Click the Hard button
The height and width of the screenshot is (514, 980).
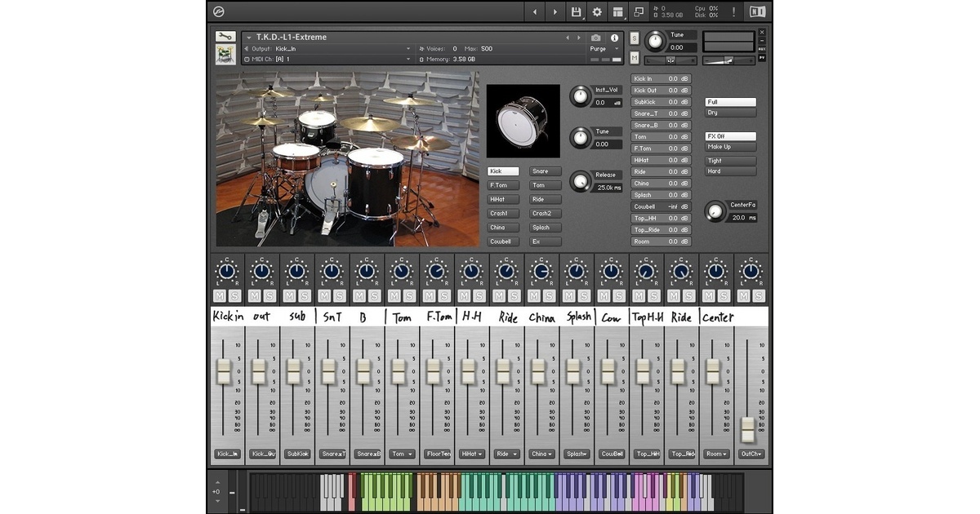731,171
